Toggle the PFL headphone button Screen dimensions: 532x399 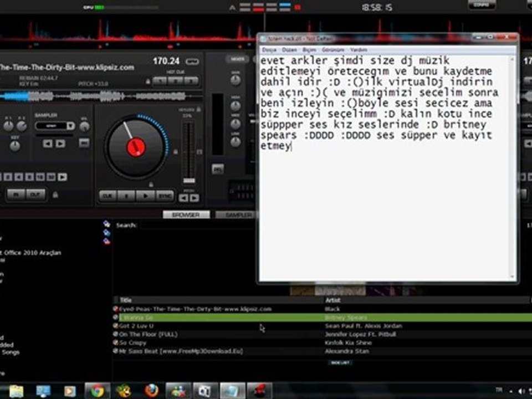pos(217,168)
